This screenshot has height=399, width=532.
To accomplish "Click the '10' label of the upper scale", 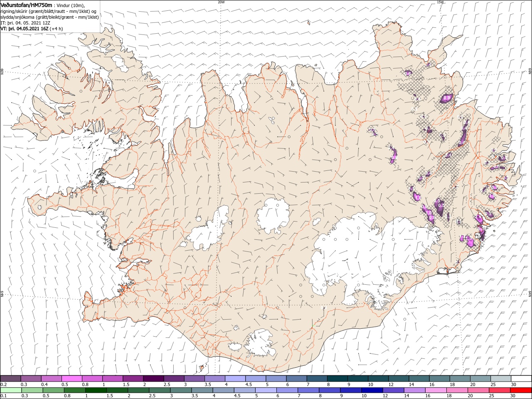I will [371, 384].
